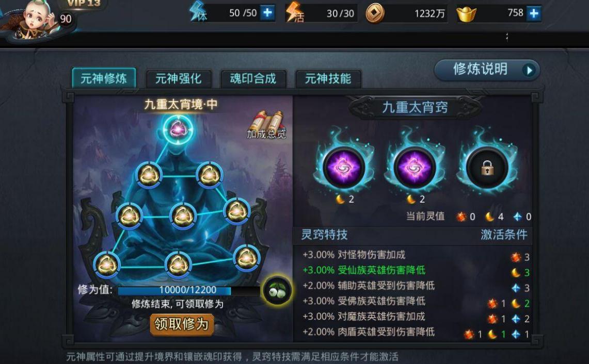
Task: Select the second purple soul seal slot
Action: point(415,168)
